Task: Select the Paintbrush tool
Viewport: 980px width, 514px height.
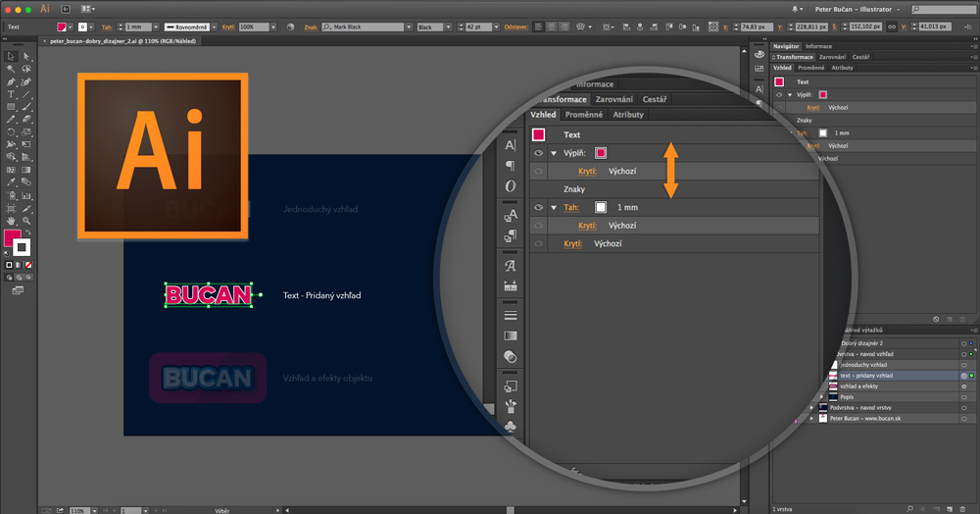Action: click(x=26, y=107)
